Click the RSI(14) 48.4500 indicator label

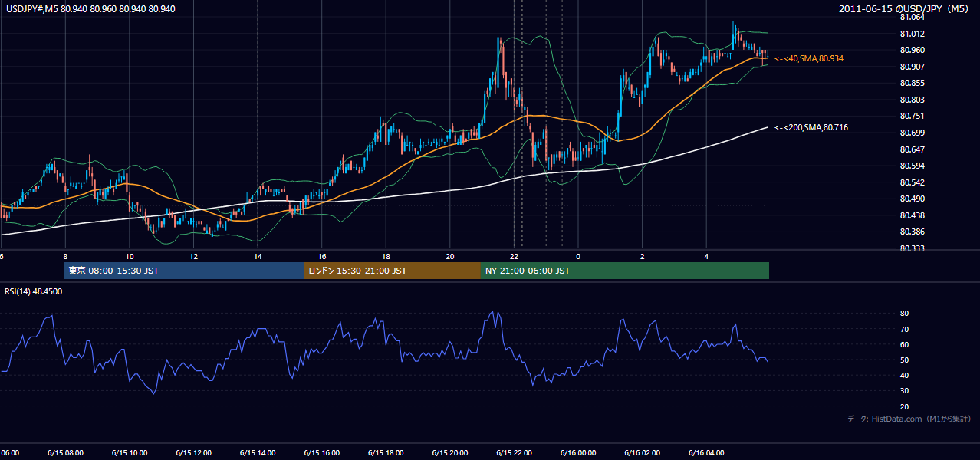[34, 291]
